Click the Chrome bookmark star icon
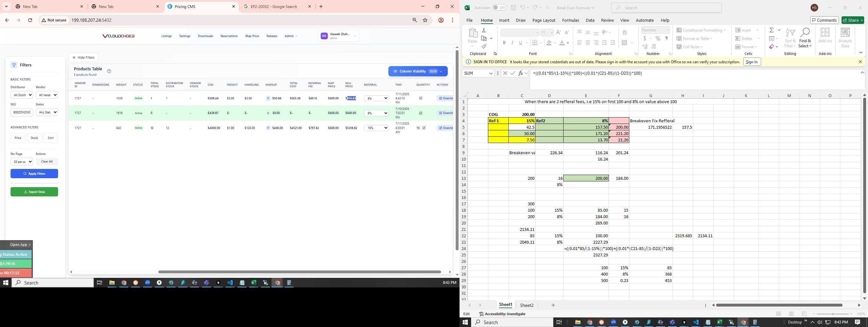The image size is (868, 327). point(425,20)
